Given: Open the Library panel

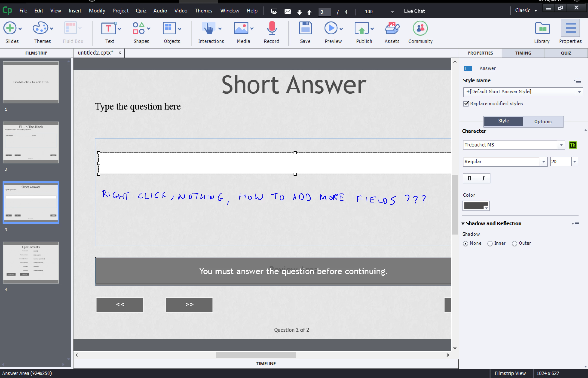Looking at the screenshot, I should (x=542, y=29).
